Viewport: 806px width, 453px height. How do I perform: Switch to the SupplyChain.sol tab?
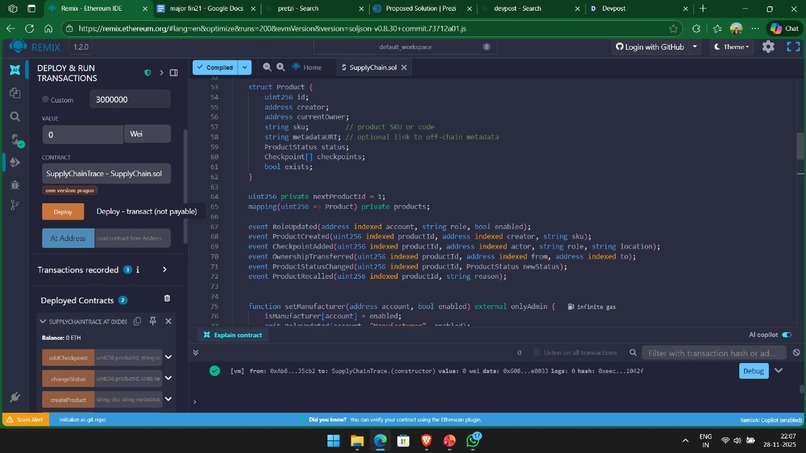click(373, 67)
